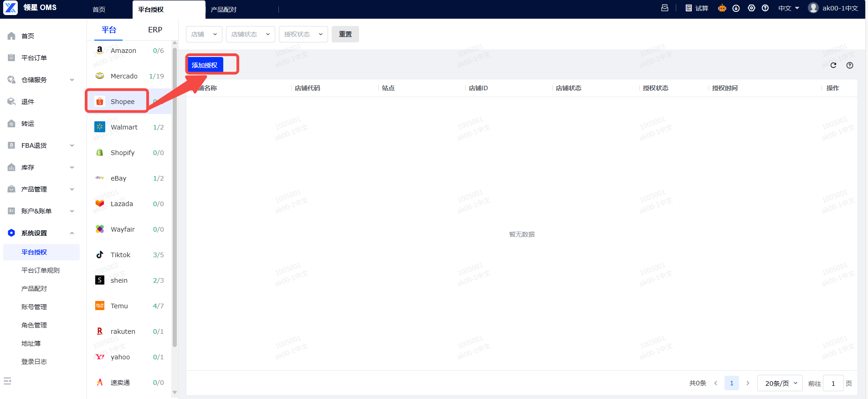The height and width of the screenshot is (399, 868).
Task: Open the download center icon
Action: (x=736, y=8)
